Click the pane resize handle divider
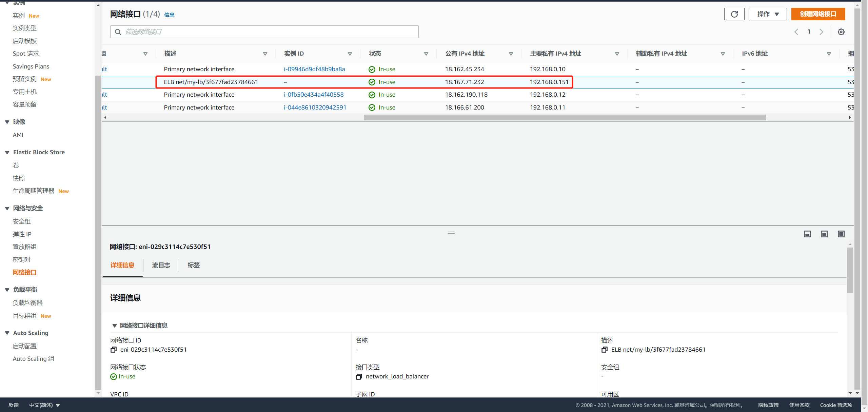The width and height of the screenshot is (868, 412). (451, 233)
